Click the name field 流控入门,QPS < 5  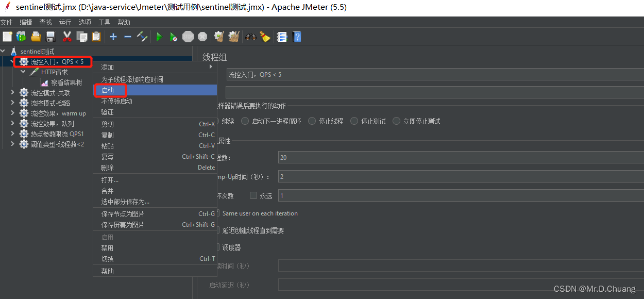click(435, 75)
